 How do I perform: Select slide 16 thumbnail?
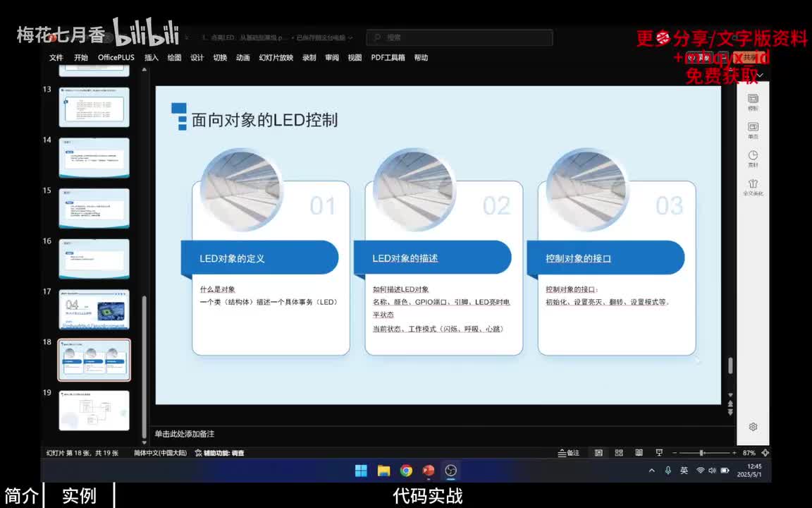(94, 259)
